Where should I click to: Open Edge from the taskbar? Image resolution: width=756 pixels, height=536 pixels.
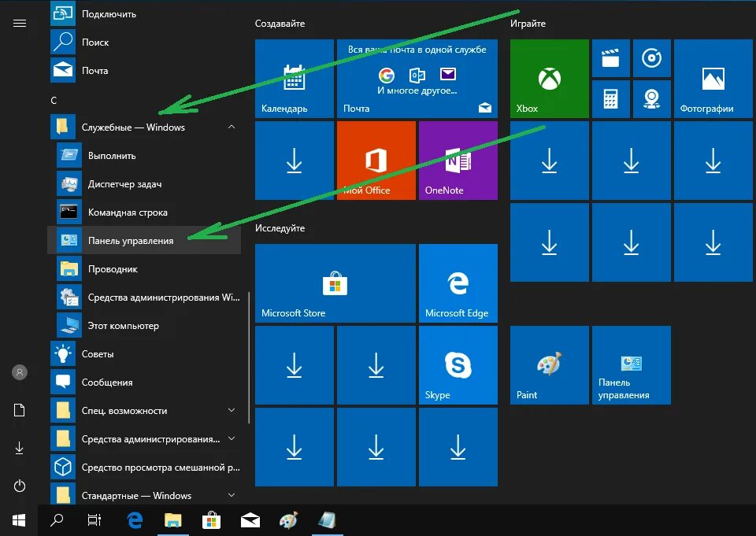tap(135, 520)
